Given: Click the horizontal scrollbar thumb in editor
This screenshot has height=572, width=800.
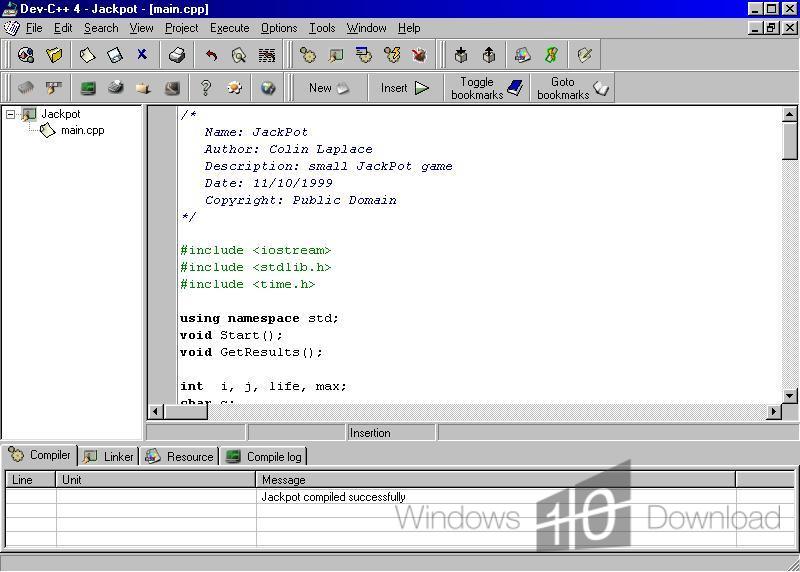Looking at the screenshot, I should (x=185, y=411).
